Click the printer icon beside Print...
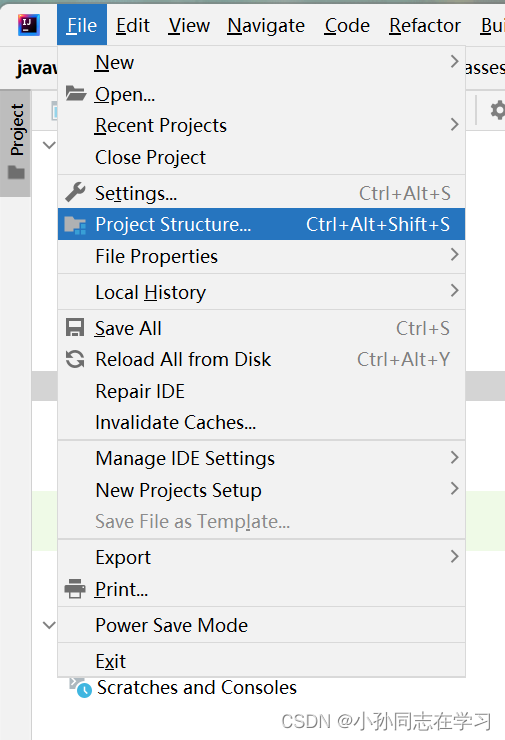505x740 pixels. [x=75, y=589]
